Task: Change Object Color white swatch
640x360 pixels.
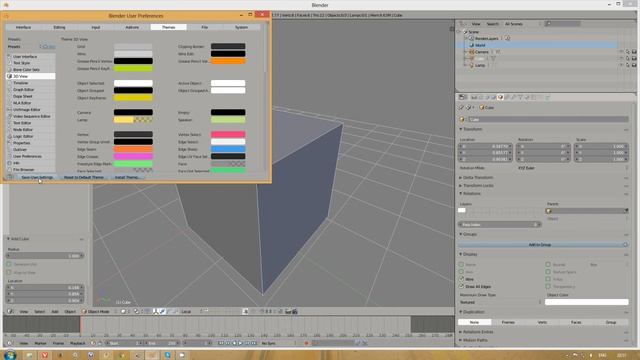Action: [x=587, y=302]
